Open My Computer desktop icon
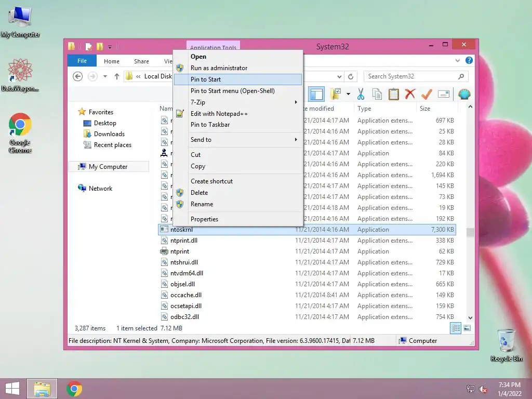Viewport: 532px width, 399px height. pyautogui.click(x=20, y=22)
